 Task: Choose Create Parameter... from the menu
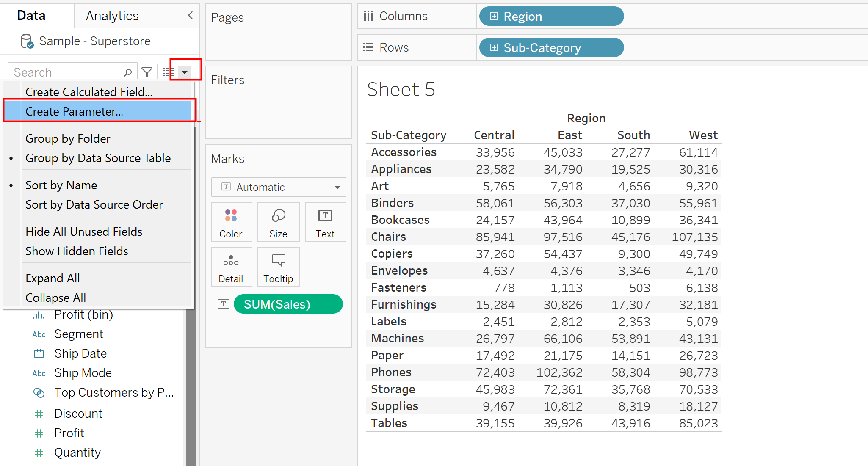pyautogui.click(x=74, y=112)
